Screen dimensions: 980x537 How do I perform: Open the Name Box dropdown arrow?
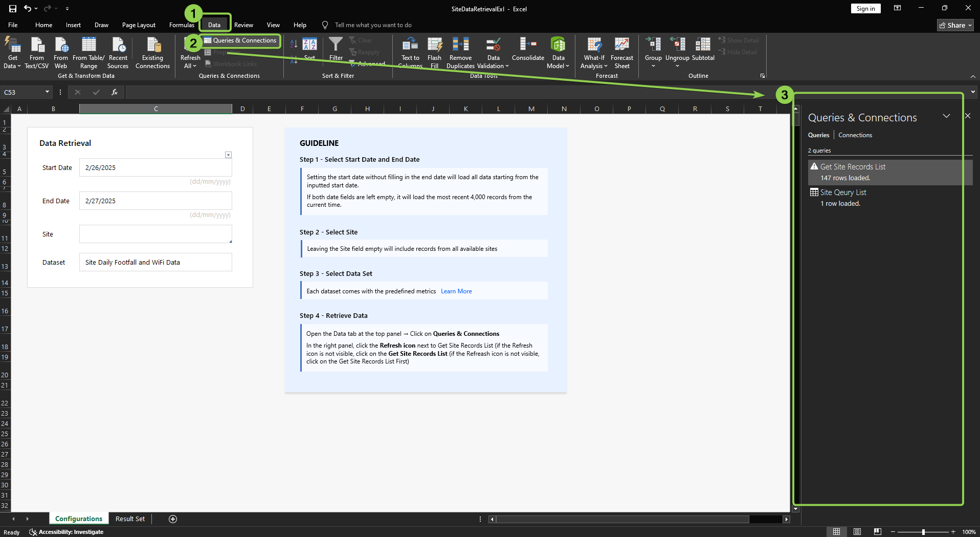pos(47,92)
